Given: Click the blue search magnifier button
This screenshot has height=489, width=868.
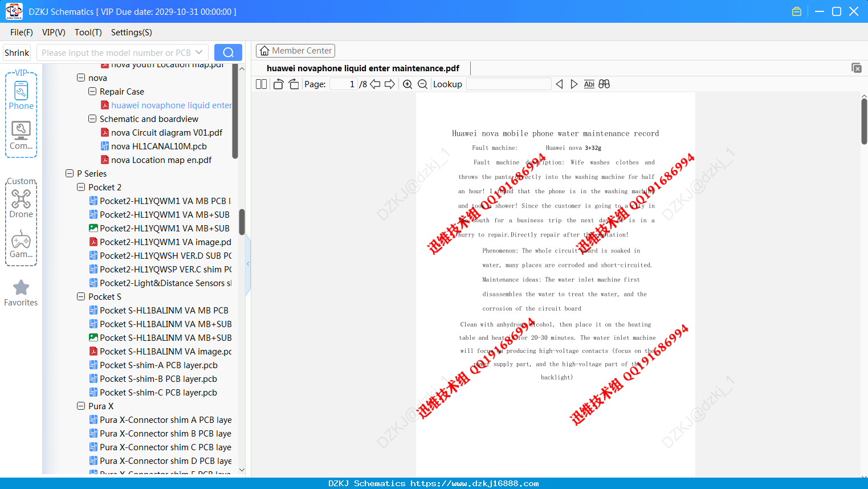Looking at the screenshot, I should 228,52.
